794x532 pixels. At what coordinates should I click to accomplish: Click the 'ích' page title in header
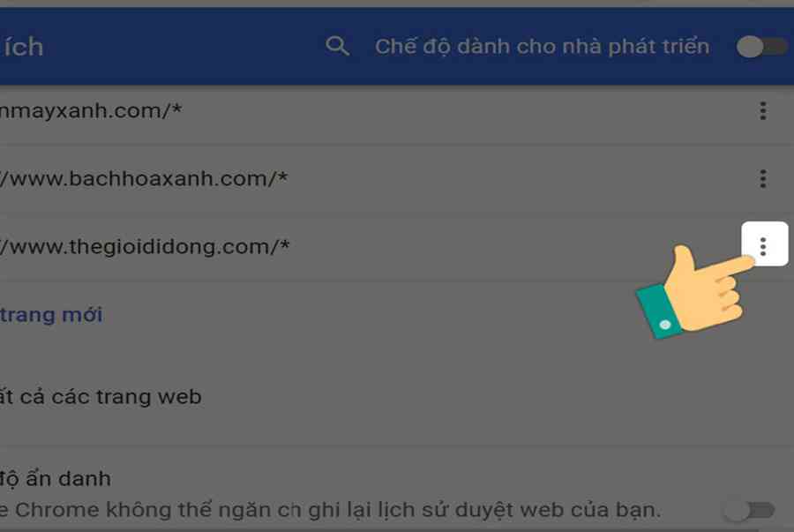(x=23, y=47)
